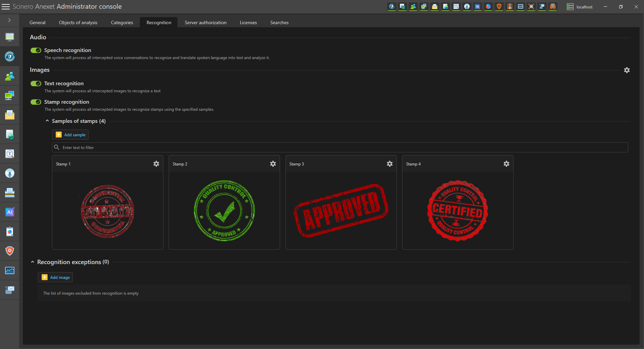Click the dashboard monitor icon in the left sidebar
This screenshot has height=349, width=644.
point(10,37)
